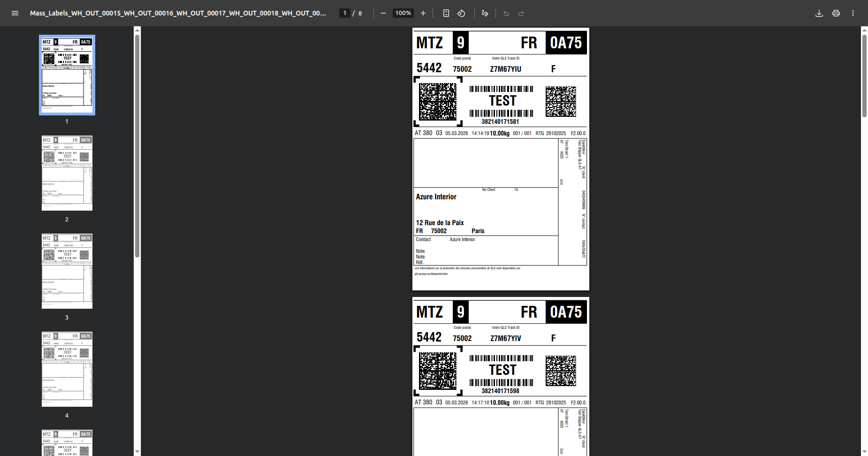Viewport: 868px width, 456px height.
Task: Toggle the sidebar with the hamburger menu icon
Action: coord(15,13)
